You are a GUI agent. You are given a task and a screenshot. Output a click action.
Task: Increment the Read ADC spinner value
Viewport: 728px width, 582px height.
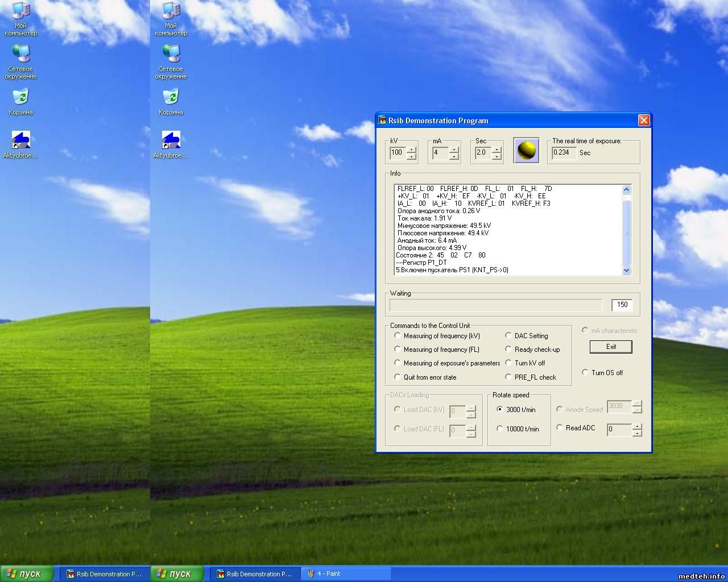[637, 426]
